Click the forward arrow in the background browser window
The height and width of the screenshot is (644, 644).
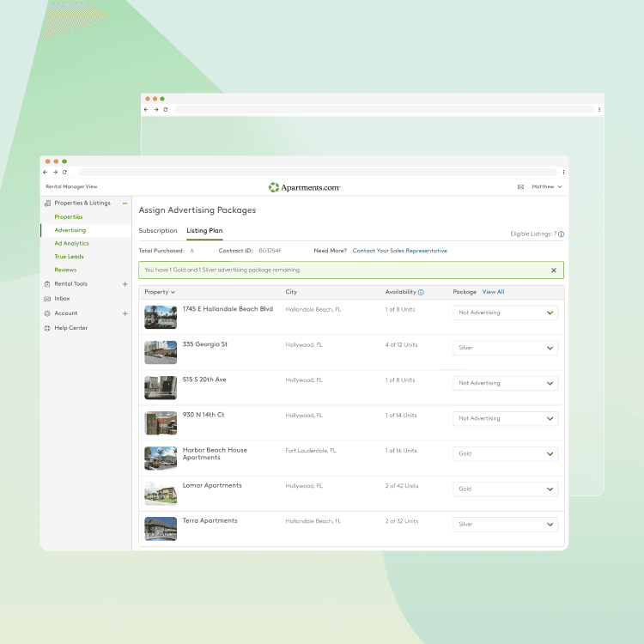[x=156, y=110]
